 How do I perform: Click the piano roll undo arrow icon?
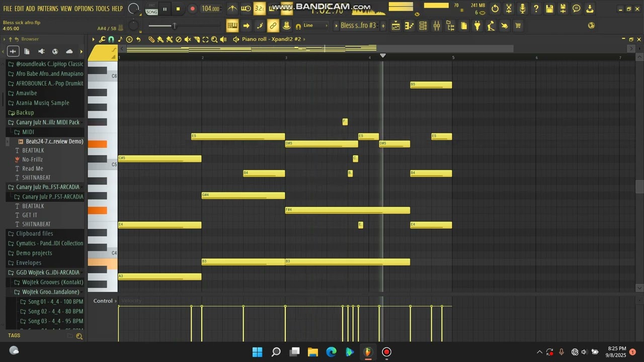tap(138, 39)
